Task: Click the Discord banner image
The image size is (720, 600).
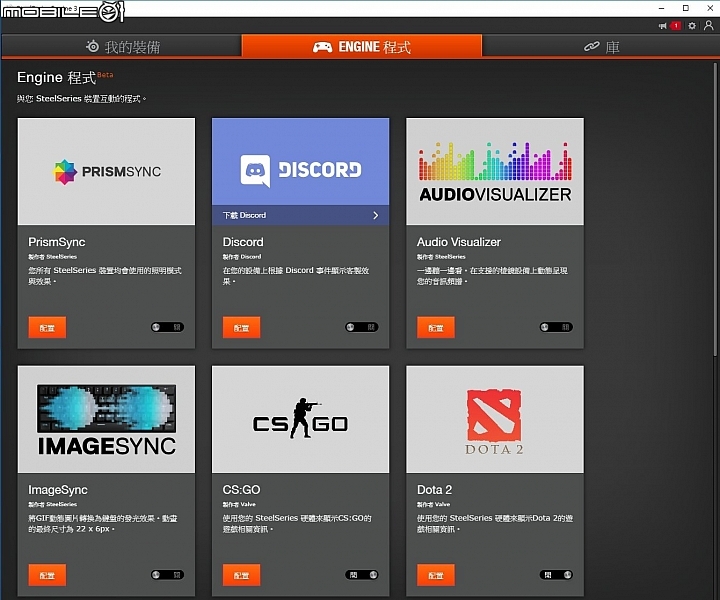Action: pyautogui.click(x=300, y=162)
